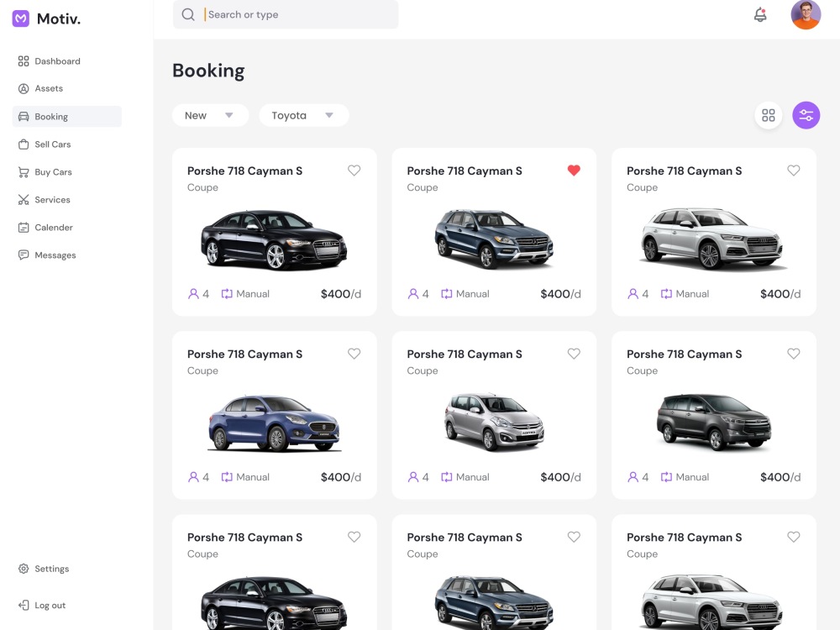The height and width of the screenshot is (630, 840).
Task: Click the Assets icon in sidebar
Action: [x=24, y=89]
